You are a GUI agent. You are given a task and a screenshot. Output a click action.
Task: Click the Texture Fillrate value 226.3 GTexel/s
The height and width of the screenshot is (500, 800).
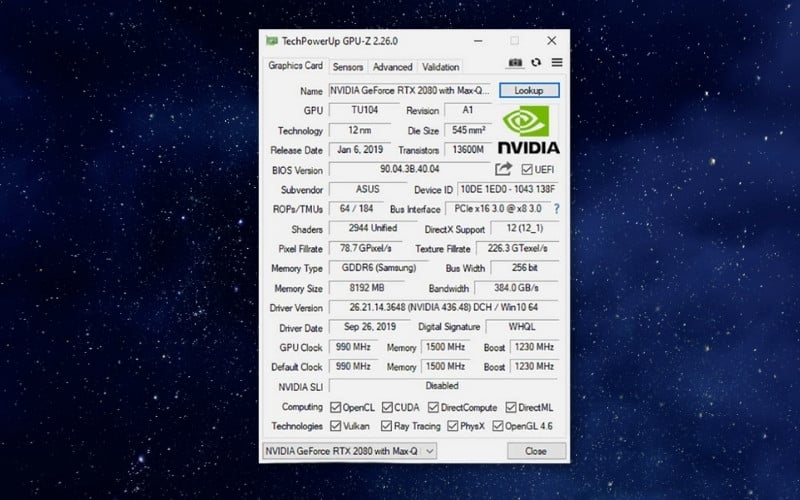[x=517, y=248]
